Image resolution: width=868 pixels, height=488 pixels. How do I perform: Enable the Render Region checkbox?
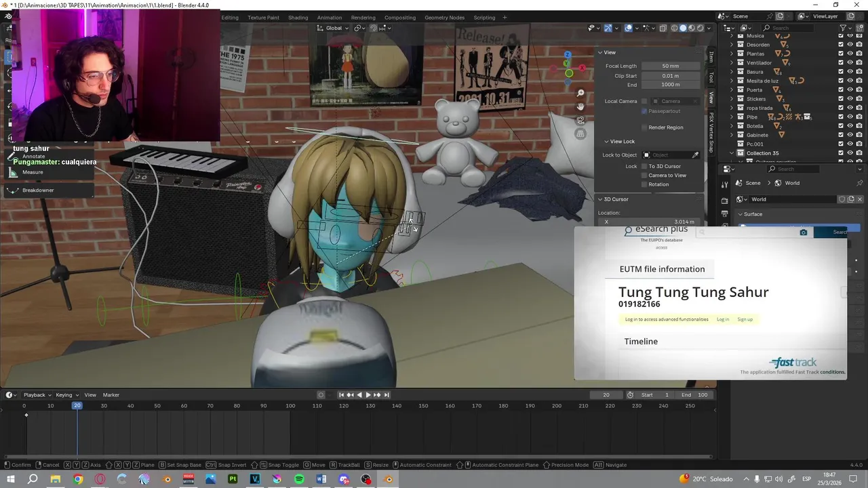click(644, 127)
